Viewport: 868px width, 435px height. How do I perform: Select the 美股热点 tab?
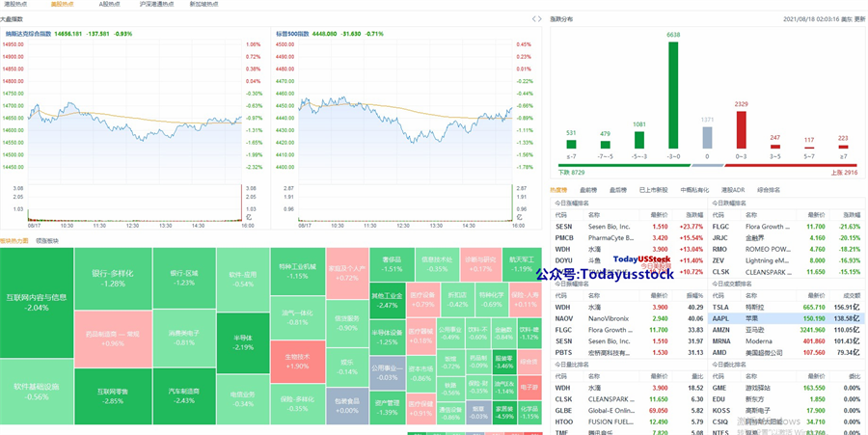(x=62, y=4)
